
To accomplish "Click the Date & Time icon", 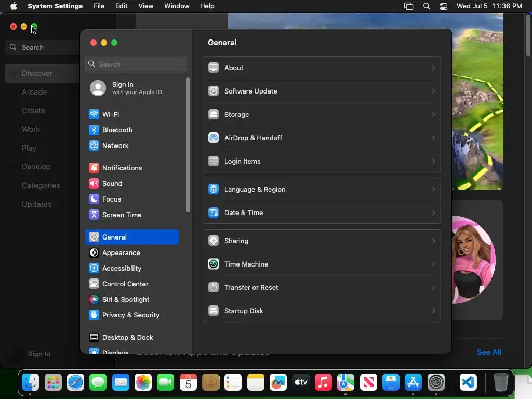I will (x=214, y=212).
